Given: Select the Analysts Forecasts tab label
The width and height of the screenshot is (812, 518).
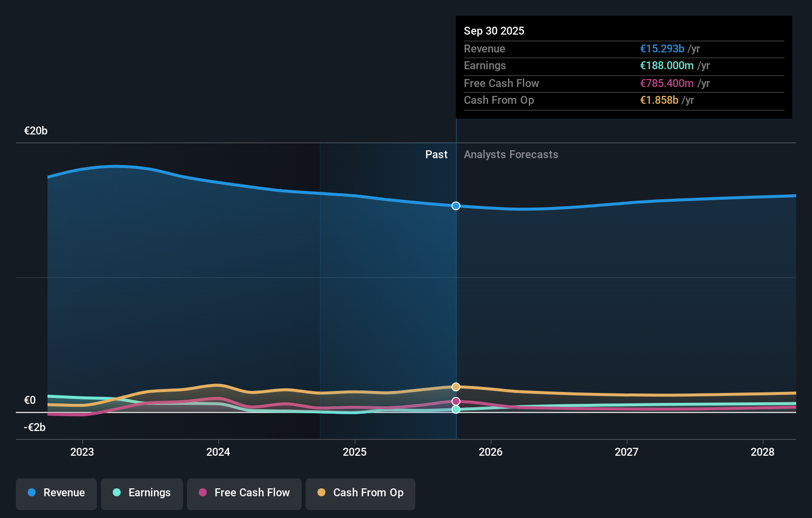Looking at the screenshot, I should coord(511,155).
